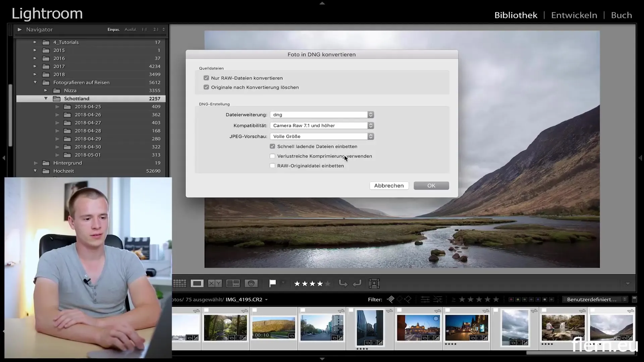Select Ausfül. navigator zoom option
This screenshot has width=644, height=362.
tap(130, 29)
